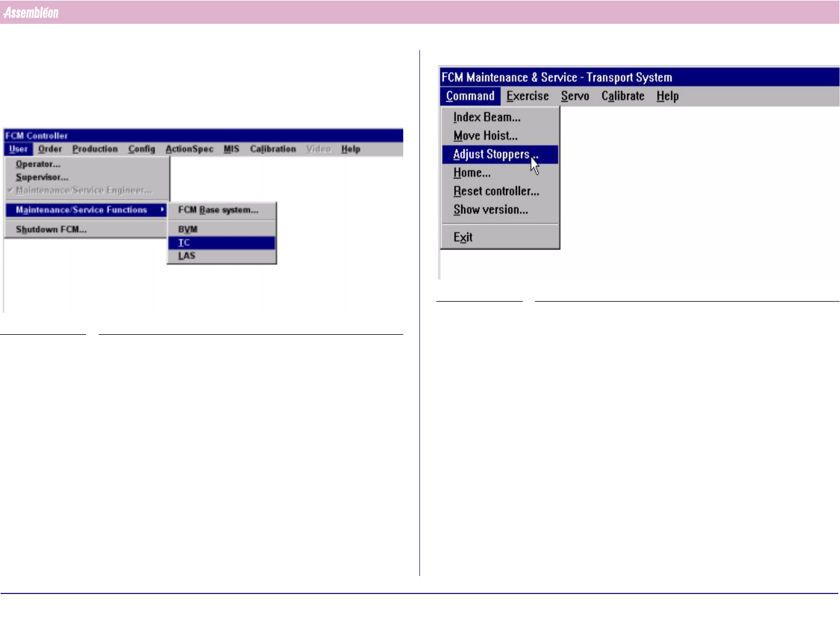Open the Production menu in FCM Controller
The image size is (840, 626).
pyautogui.click(x=95, y=149)
